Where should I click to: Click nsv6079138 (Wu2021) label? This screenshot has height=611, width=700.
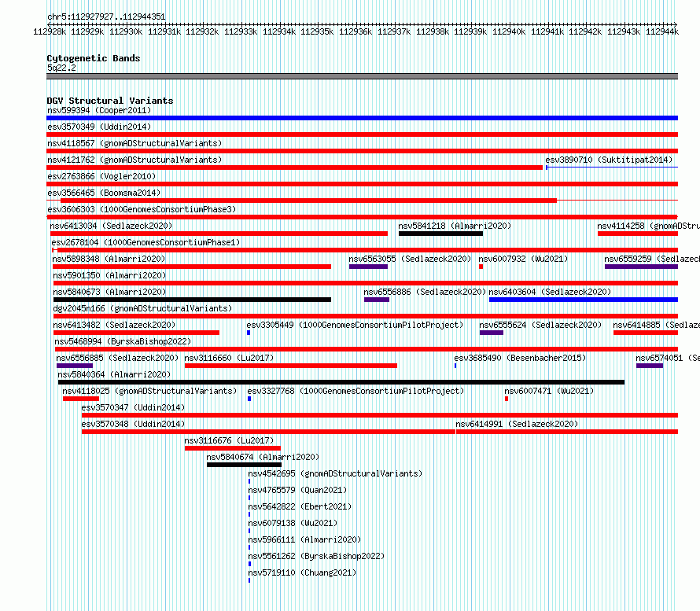pos(293,523)
